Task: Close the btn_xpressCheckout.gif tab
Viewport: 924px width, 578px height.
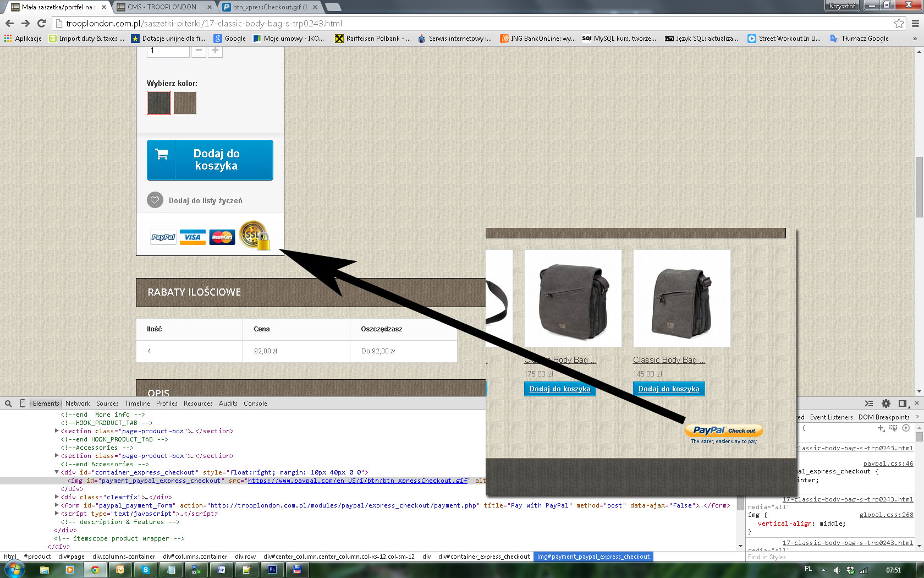Action: click(315, 7)
